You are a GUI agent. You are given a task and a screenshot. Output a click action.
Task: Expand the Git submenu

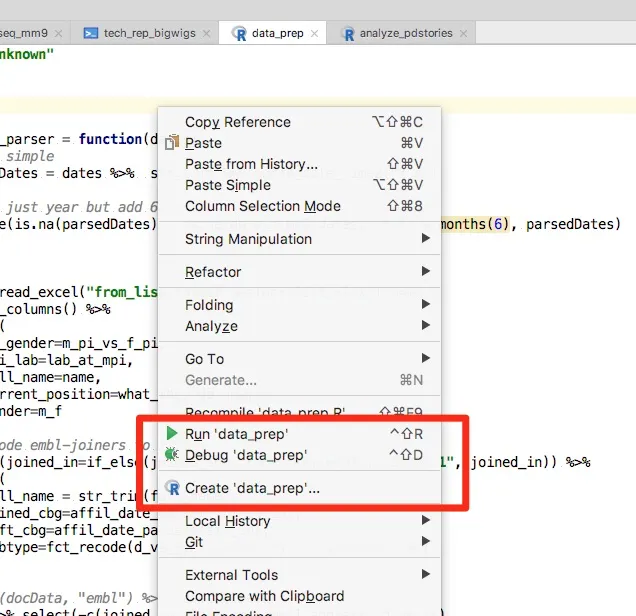299,542
